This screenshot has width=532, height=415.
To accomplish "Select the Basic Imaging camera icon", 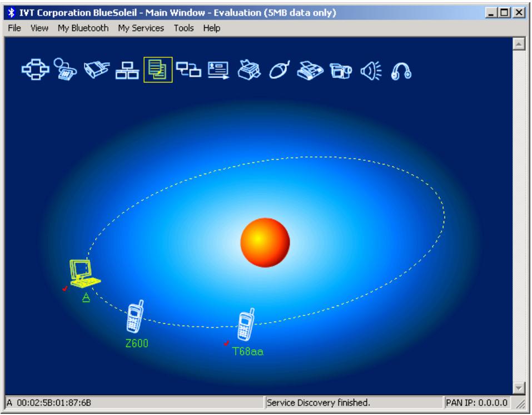I will click(341, 71).
